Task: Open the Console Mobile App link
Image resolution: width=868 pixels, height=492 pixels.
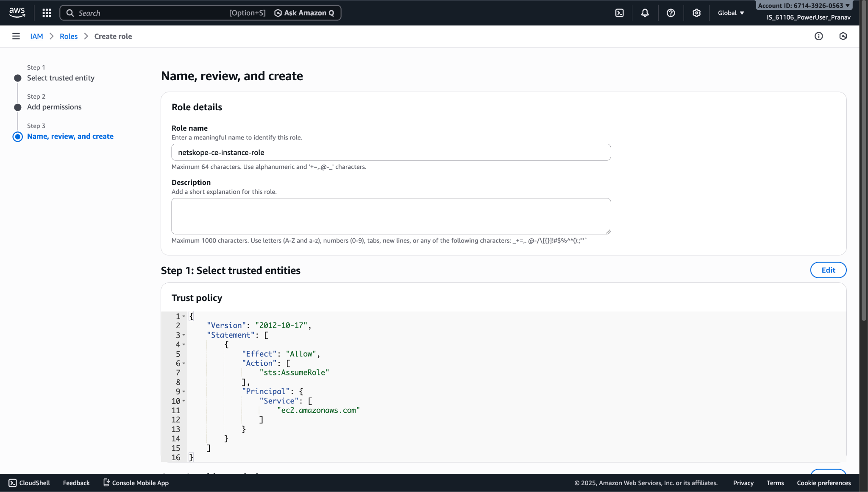Action: click(136, 483)
